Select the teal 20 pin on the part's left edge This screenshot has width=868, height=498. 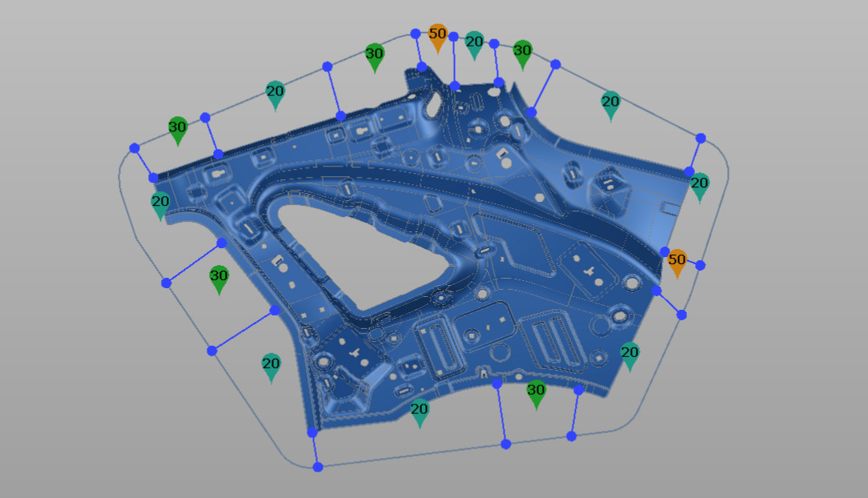click(160, 203)
